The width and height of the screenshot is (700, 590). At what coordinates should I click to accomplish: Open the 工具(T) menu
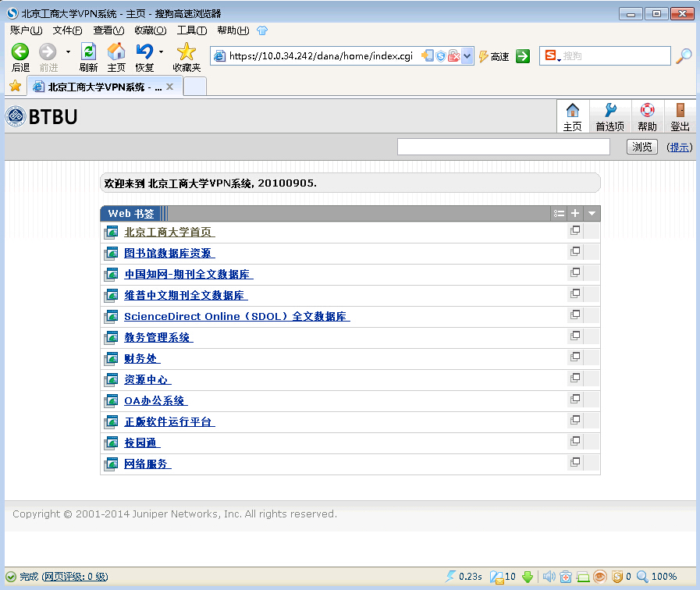(191, 30)
